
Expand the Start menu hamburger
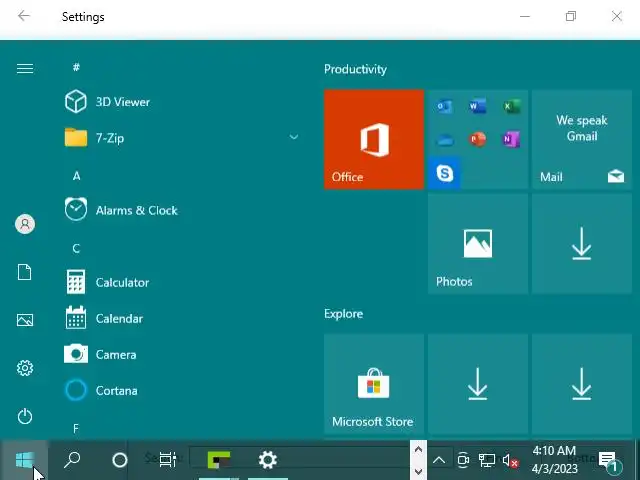click(x=25, y=68)
